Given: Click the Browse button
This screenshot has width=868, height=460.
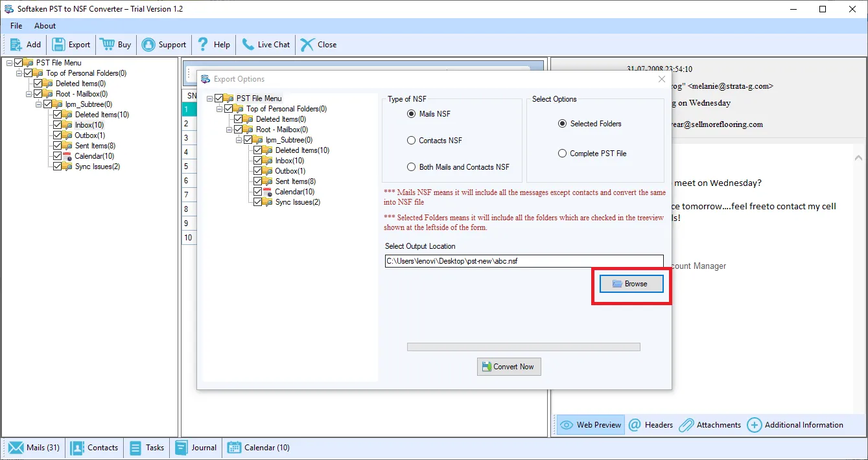Looking at the screenshot, I should 631,284.
